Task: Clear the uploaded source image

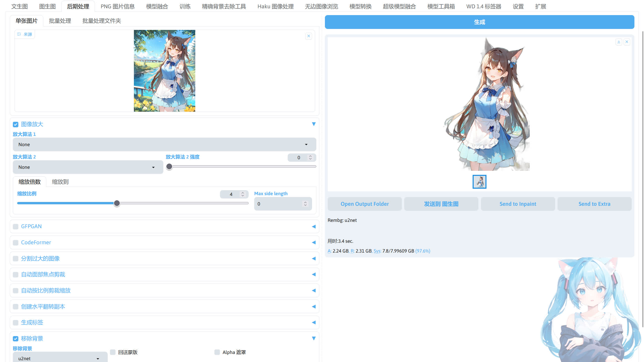Action: point(309,36)
